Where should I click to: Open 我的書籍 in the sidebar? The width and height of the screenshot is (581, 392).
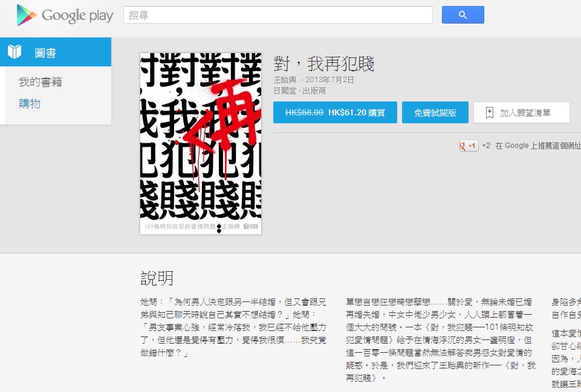tap(41, 82)
